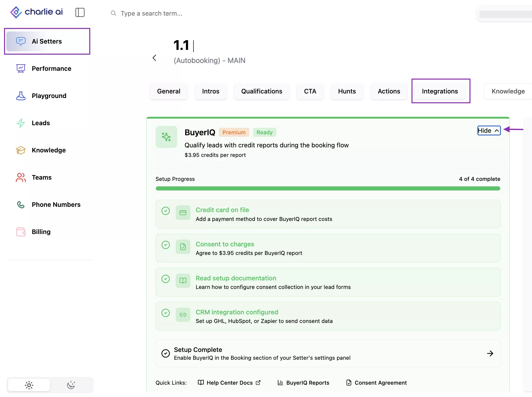Open Help Center Docs link

coord(229,383)
